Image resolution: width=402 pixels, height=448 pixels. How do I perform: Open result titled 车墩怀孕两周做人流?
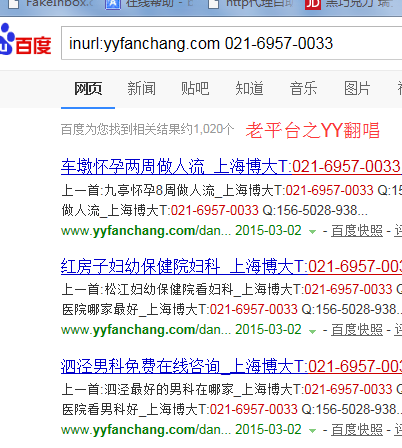[x=231, y=167]
